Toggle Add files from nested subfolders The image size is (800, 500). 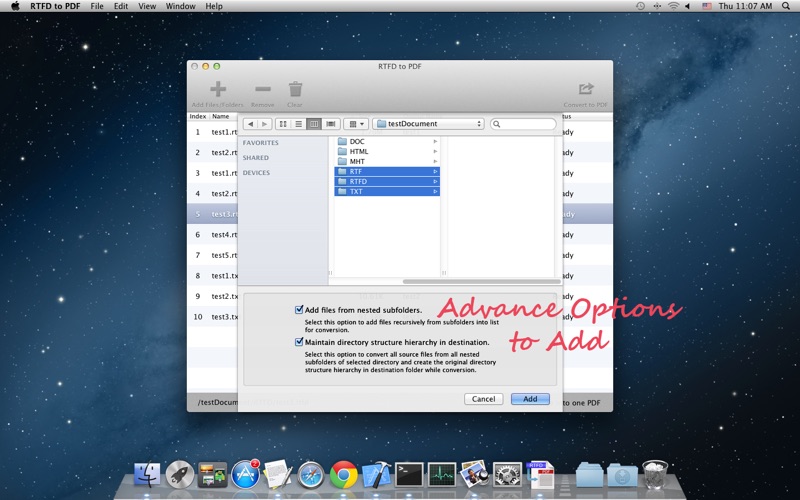click(x=299, y=310)
